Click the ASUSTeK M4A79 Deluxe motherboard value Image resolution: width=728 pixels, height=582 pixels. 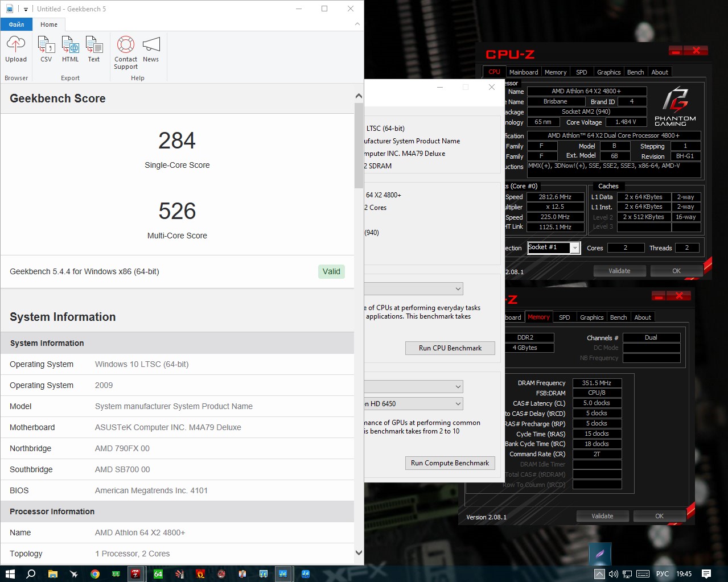pos(168,427)
